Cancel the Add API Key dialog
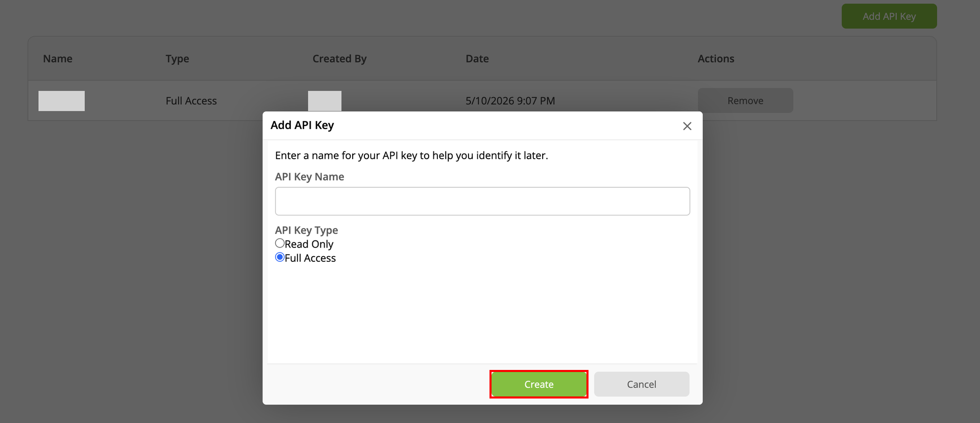The image size is (980, 423). click(642, 384)
